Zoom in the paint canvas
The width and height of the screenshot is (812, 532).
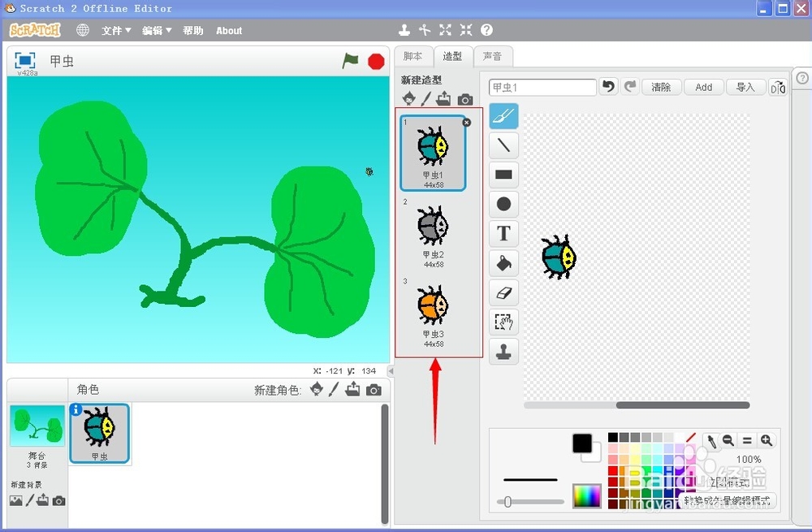[767, 441]
